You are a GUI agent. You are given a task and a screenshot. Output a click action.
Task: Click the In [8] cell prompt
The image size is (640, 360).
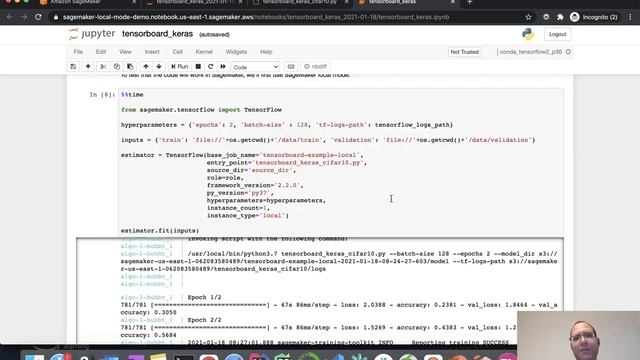(102, 95)
